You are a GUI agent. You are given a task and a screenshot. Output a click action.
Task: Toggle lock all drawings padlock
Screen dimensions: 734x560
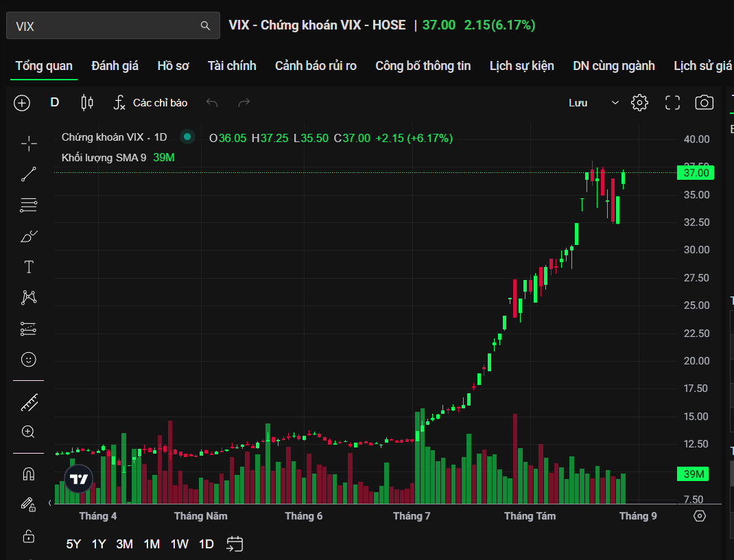pos(29,536)
